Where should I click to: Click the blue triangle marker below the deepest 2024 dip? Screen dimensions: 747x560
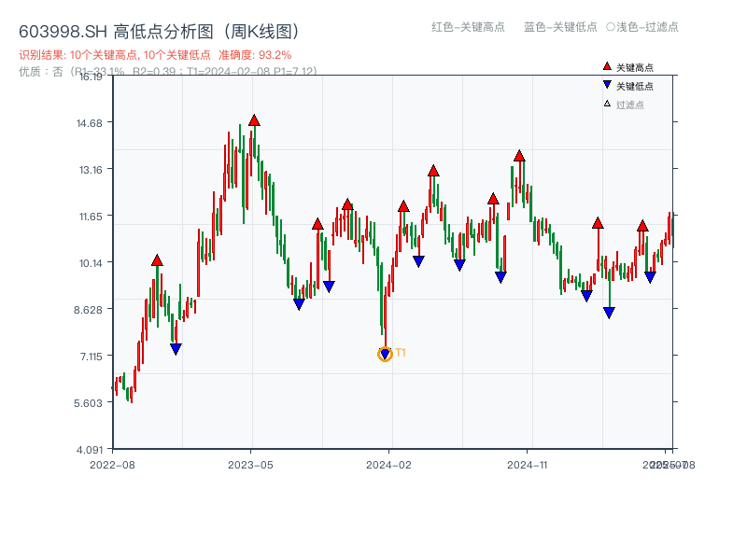coord(385,354)
